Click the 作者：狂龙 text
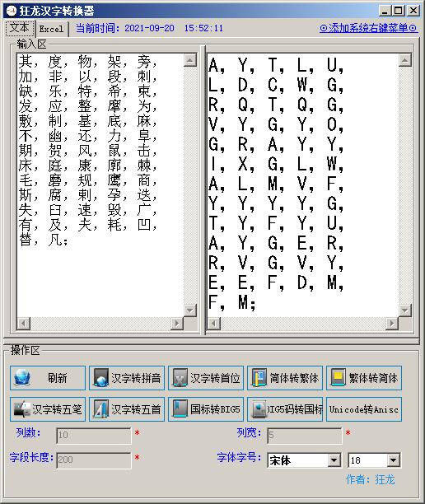 [371, 479]
